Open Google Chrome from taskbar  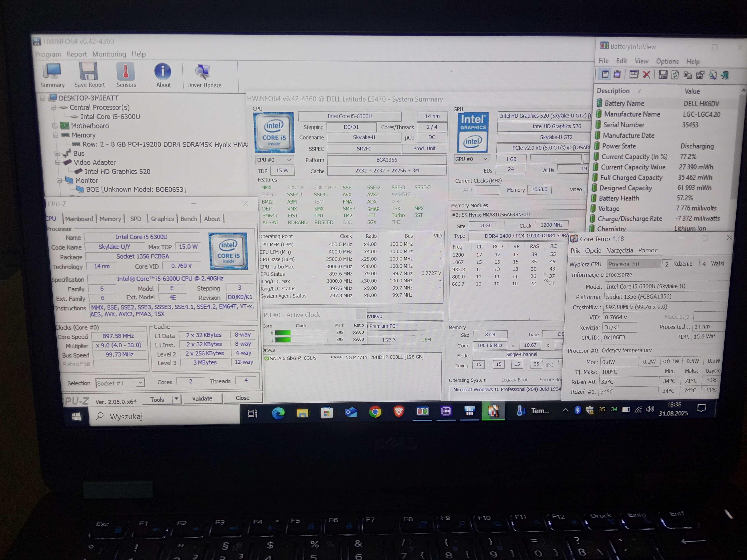click(375, 412)
